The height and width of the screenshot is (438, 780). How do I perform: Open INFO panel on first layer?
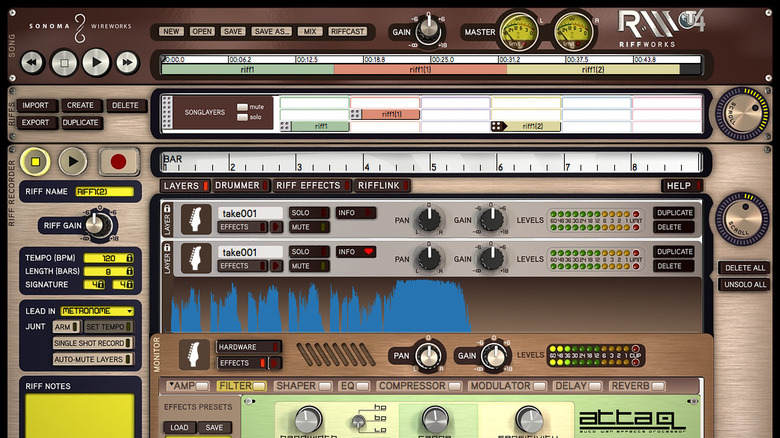coord(356,213)
